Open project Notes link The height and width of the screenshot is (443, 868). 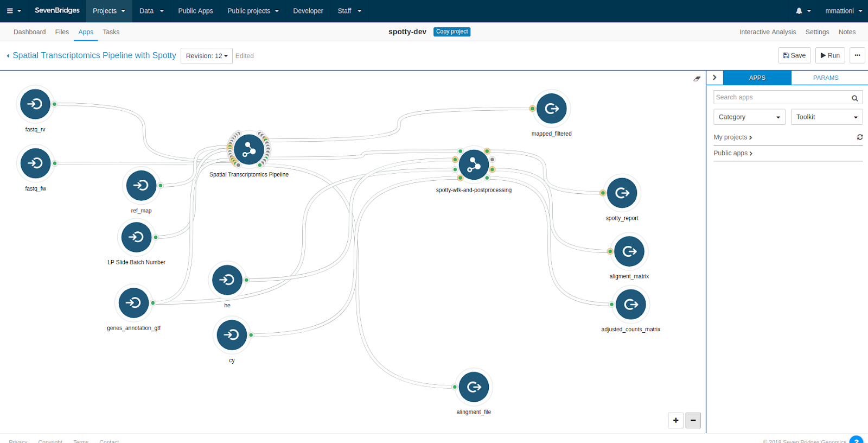click(x=847, y=32)
